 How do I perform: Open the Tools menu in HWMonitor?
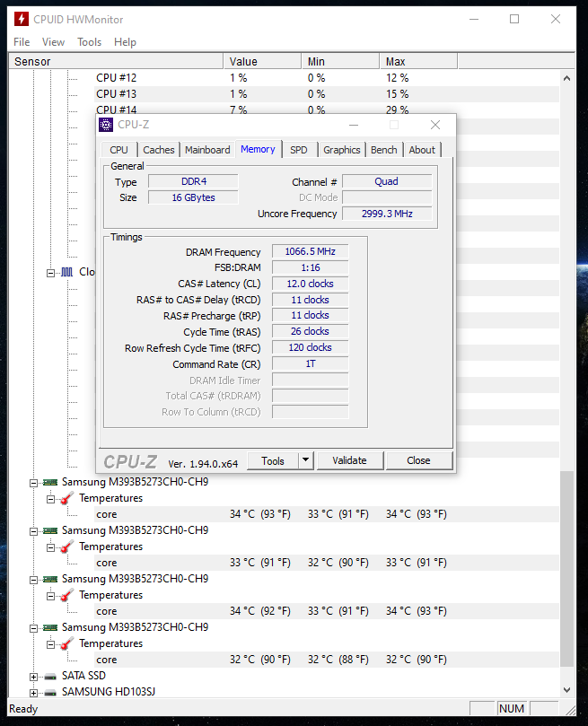pyautogui.click(x=90, y=42)
